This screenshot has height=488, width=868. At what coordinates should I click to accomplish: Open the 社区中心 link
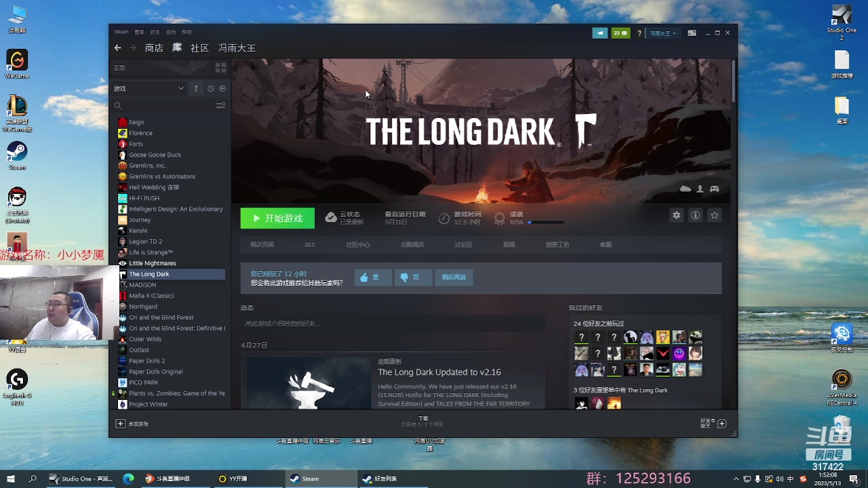(x=358, y=245)
